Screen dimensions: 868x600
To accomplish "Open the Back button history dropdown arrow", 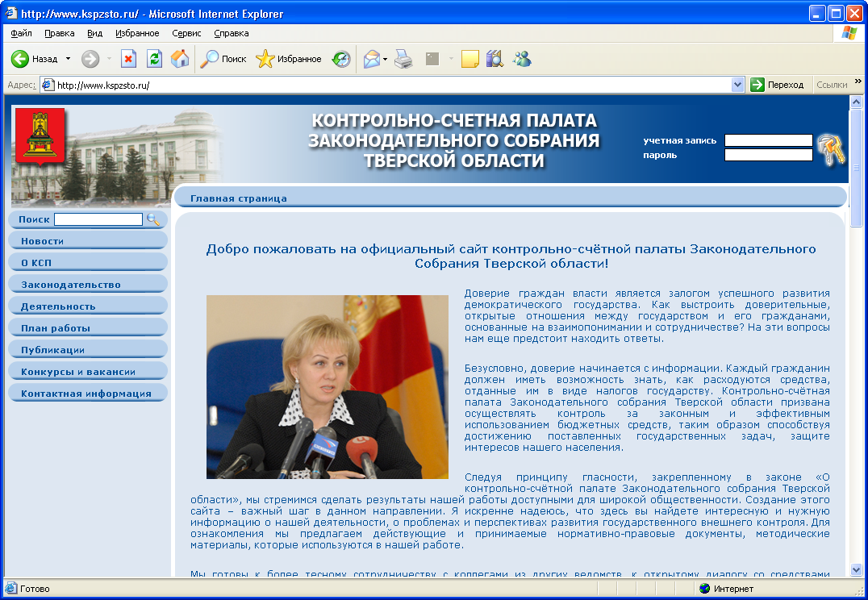I will click(x=68, y=59).
